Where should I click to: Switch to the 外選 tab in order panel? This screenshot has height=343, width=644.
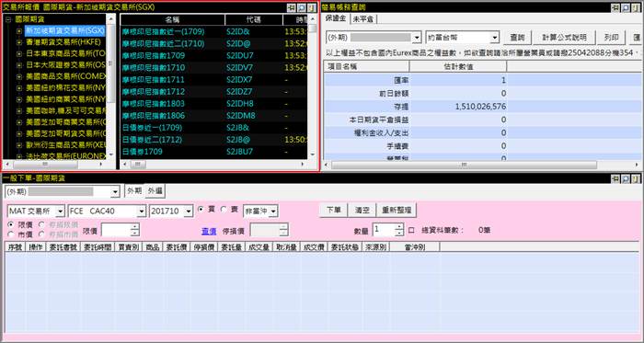[x=155, y=190]
